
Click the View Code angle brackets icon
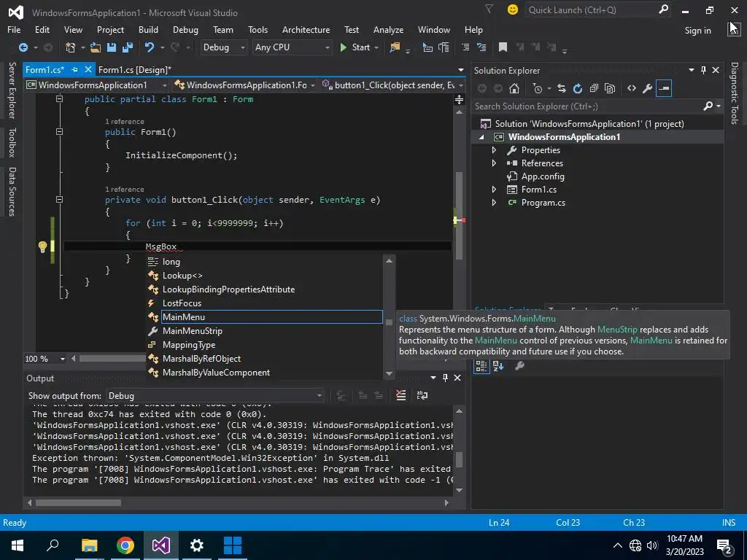coord(632,88)
